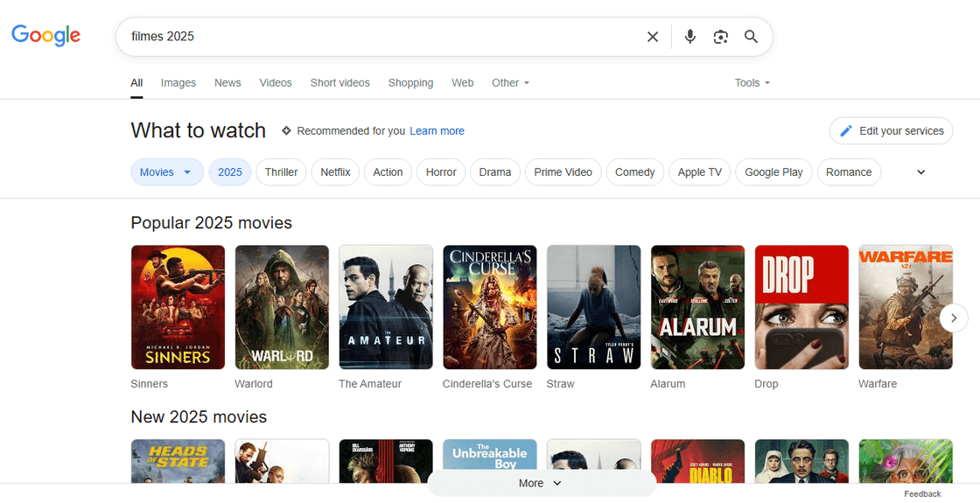Image resolution: width=980 pixels, height=503 pixels.
Task: Open the Warfare movie poster
Action: point(906,307)
